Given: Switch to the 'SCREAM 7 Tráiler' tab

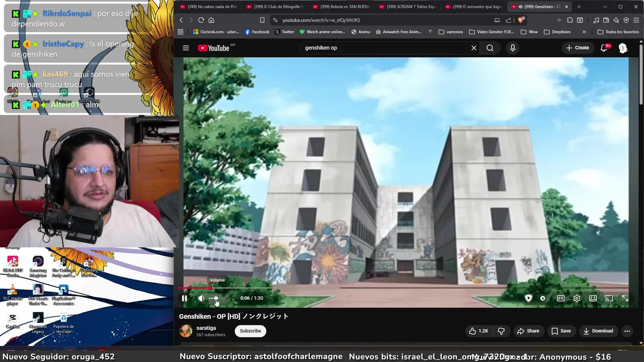Looking at the screenshot, I should (407, 7).
